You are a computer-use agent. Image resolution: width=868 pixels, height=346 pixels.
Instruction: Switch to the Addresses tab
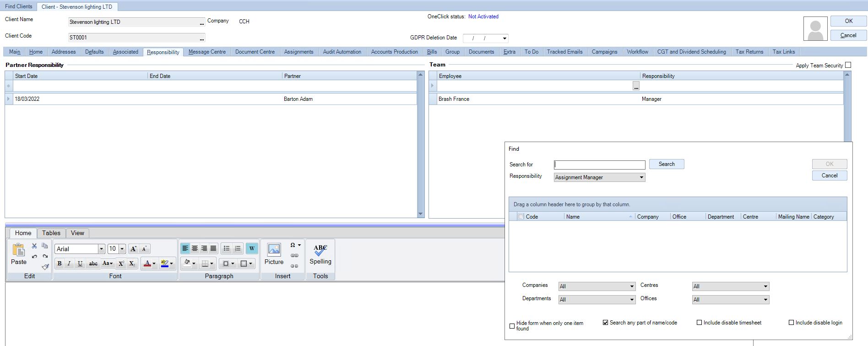(x=64, y=52)
